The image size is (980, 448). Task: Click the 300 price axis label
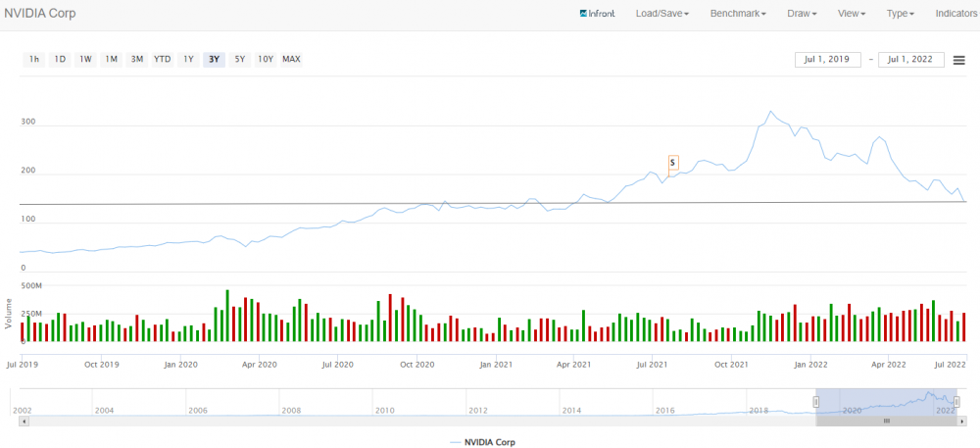[x=27, y=124]
